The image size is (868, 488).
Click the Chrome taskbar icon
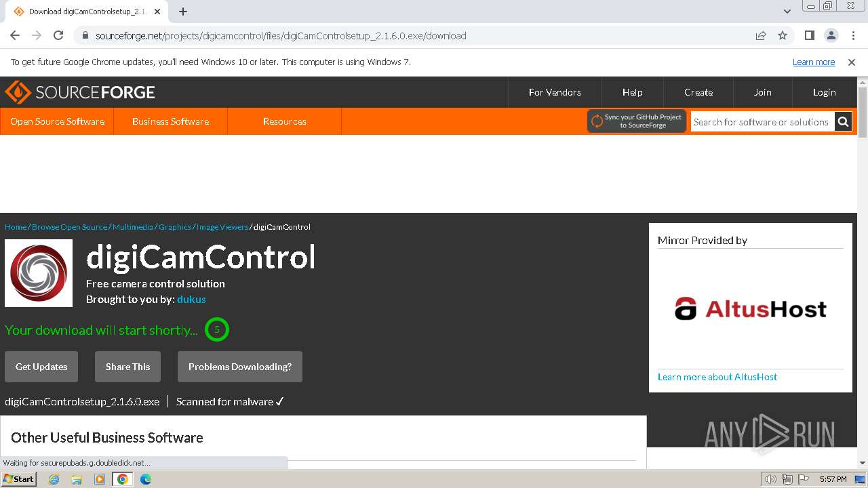123,479
